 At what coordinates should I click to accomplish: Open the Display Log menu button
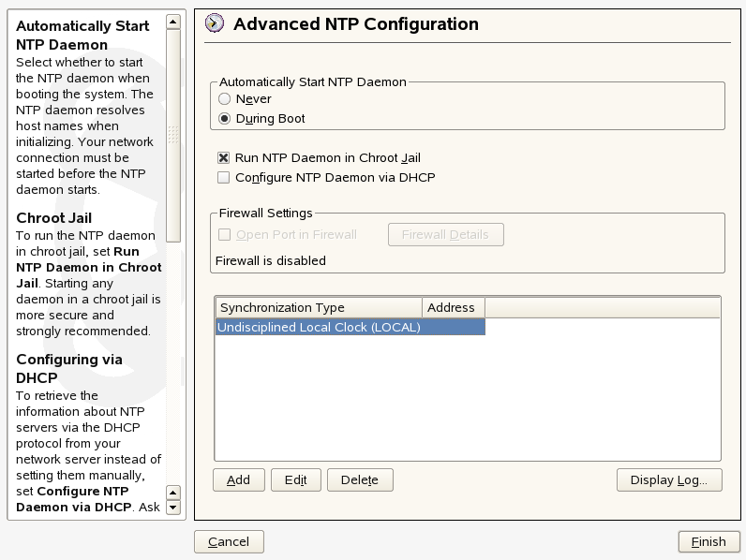click(669, 480)
